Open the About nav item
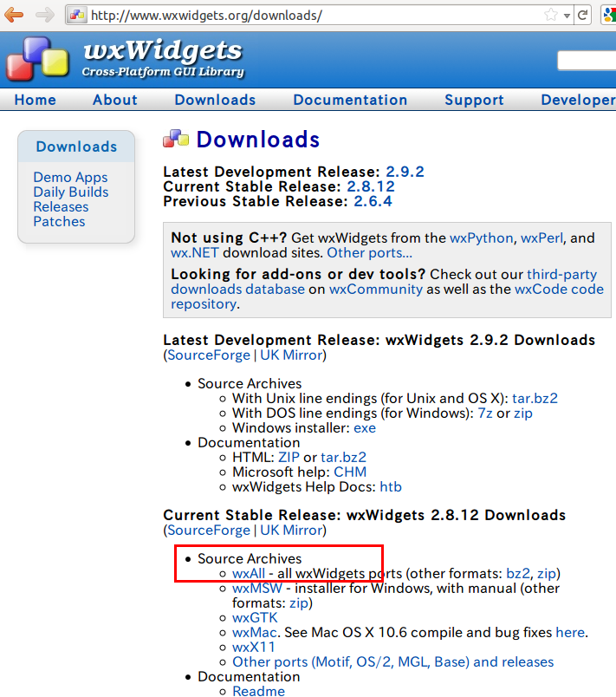This screenshot has height=697, width=616. coord(115,100)
